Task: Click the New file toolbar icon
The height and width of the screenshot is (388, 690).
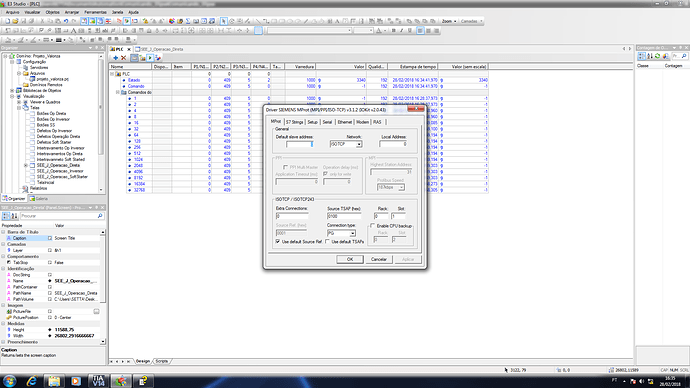Action: click(7, 21)
